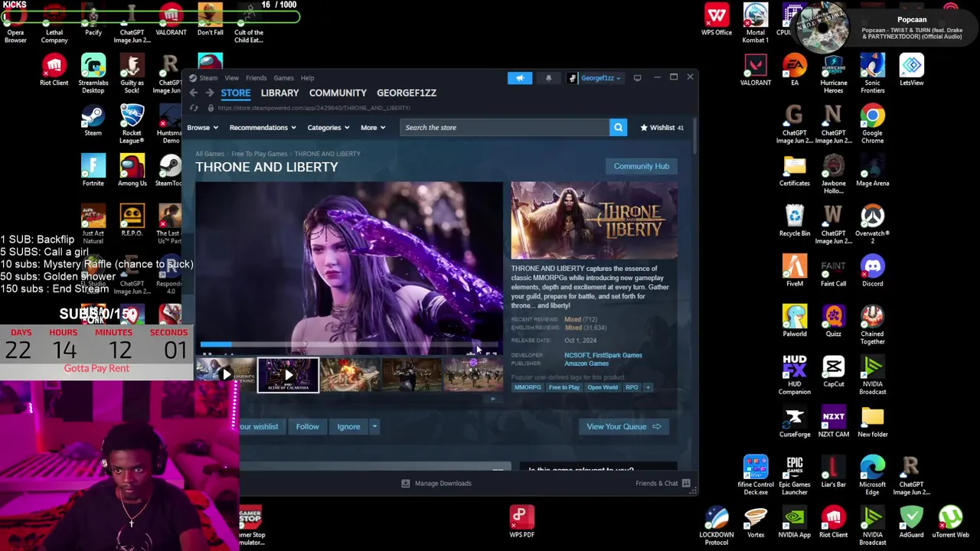This screenshot has width=980, height=551.
Task: Open the uTorrent Web desktop icon
Action: (x=950, y=521)
